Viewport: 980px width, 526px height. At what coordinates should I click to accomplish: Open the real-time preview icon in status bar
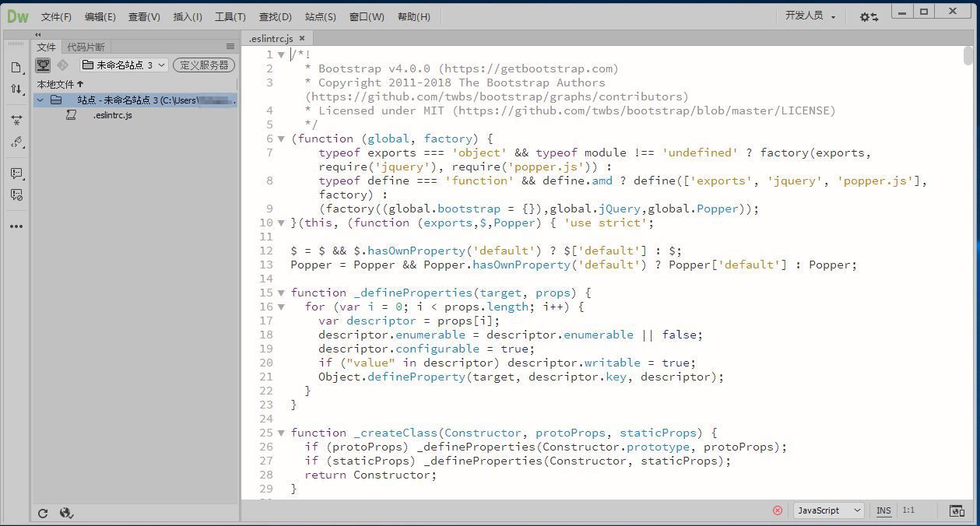click(x=957, y=511)
